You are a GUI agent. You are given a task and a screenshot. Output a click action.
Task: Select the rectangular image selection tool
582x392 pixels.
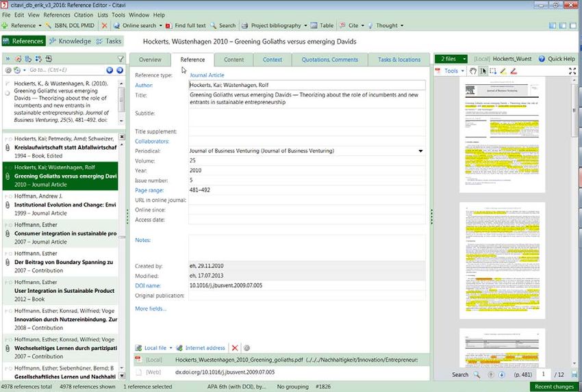pyautogui.click(x=493, y=71)
